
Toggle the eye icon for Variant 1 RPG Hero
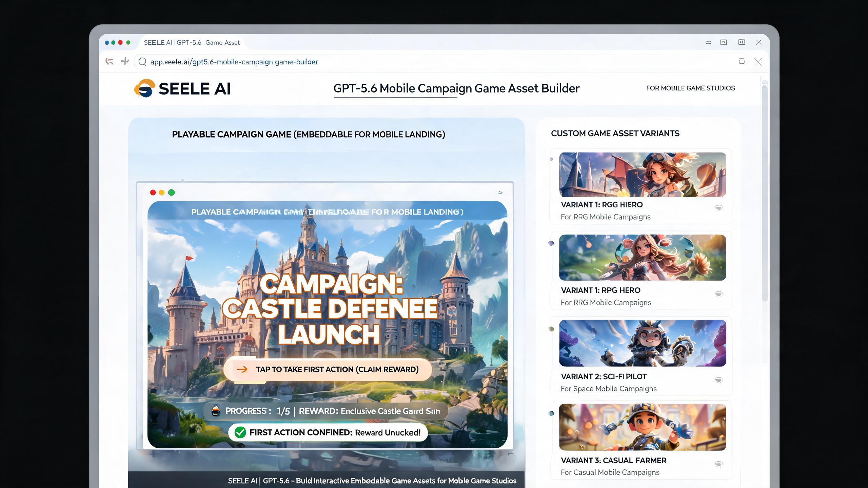[x=718, y=294]
